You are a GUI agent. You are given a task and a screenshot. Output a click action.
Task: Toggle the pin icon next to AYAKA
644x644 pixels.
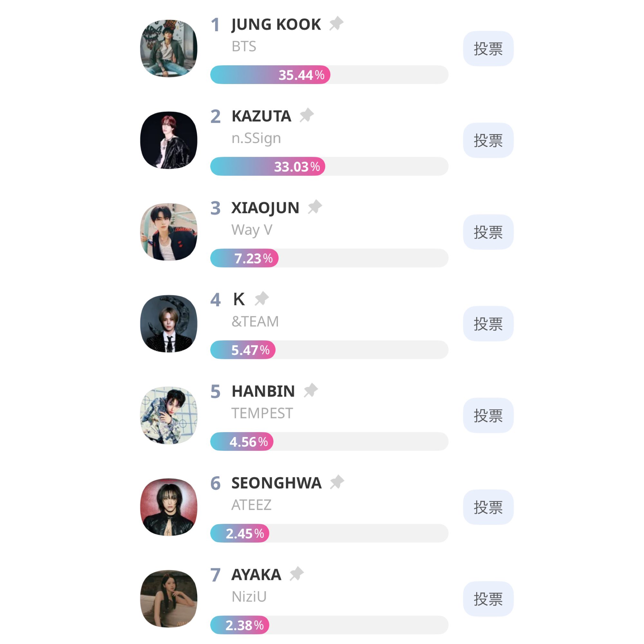tap(296, 574)
